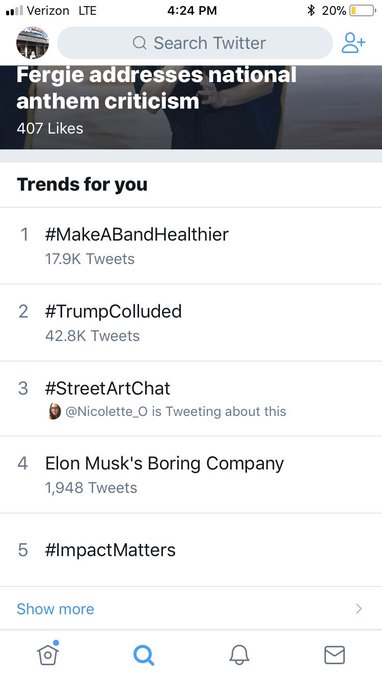Viewport: 382px width, 680px height.
Task: Expand trends with the chevron arrow
Action: [359, 609]
